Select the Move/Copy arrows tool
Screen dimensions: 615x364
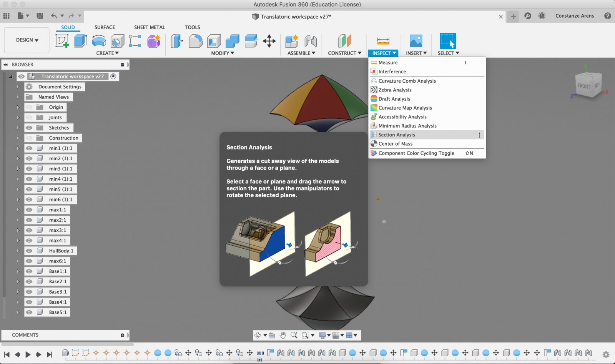269,41
